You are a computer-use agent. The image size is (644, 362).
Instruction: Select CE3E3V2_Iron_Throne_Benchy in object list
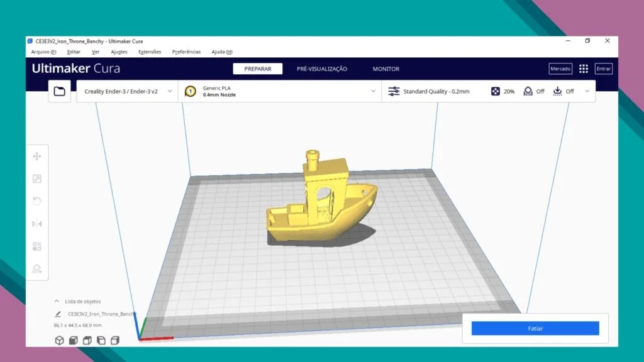click(101, 314)
